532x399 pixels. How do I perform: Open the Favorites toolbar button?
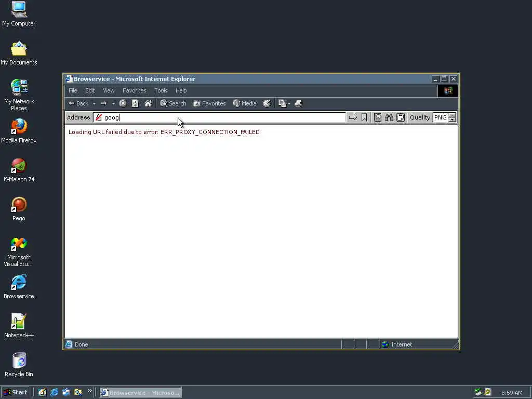209,103
